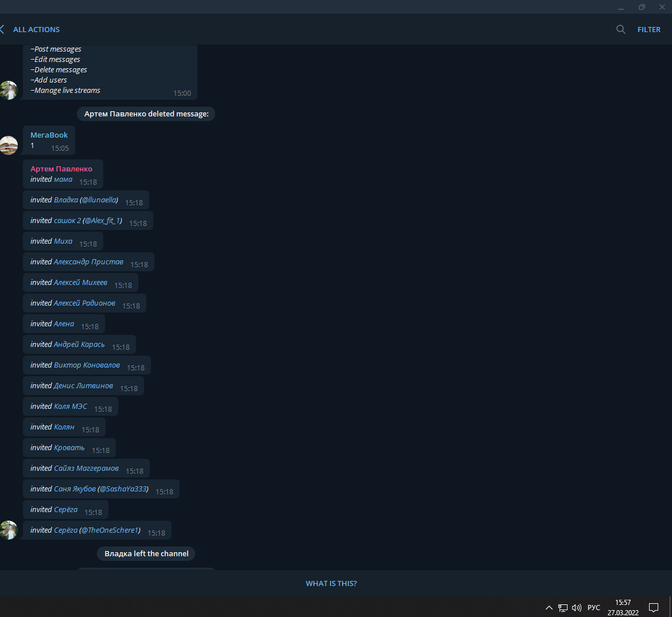Image resolution: width=672 pixels, height=617 pixels.
Task: Open the invited user Алена
Action: pyautogui.click(x=64, y=324)
